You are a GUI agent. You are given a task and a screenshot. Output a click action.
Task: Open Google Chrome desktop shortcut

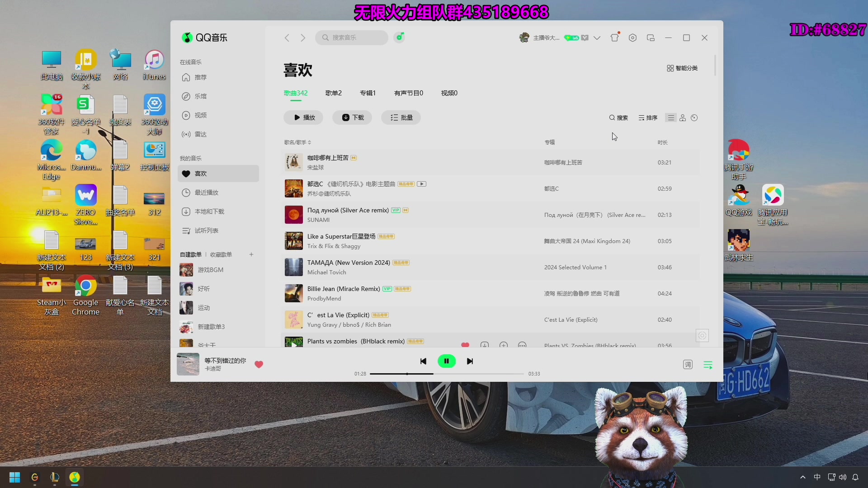(85, 295)
